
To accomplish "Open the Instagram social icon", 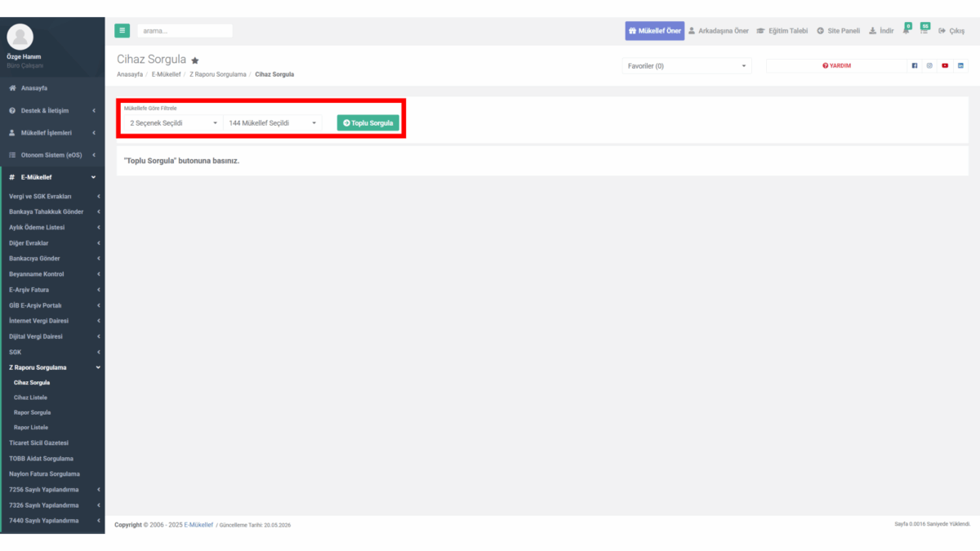I will coord(929,66).
